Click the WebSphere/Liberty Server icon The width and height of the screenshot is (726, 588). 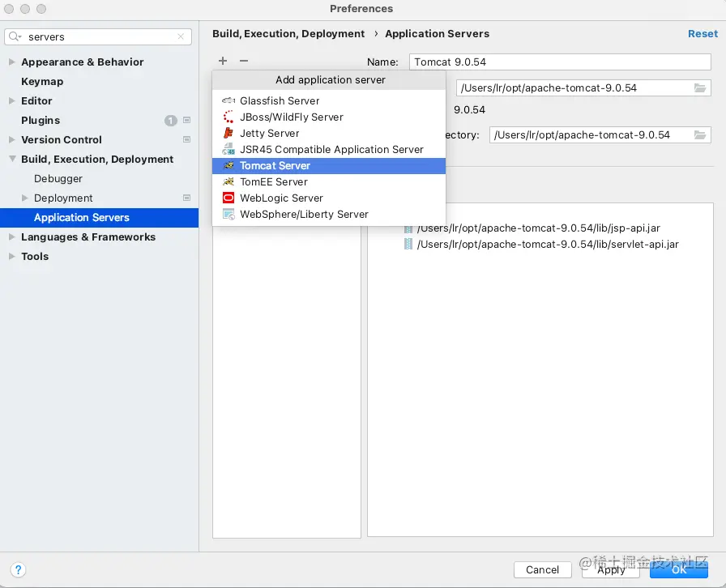(x=228, y=215)
